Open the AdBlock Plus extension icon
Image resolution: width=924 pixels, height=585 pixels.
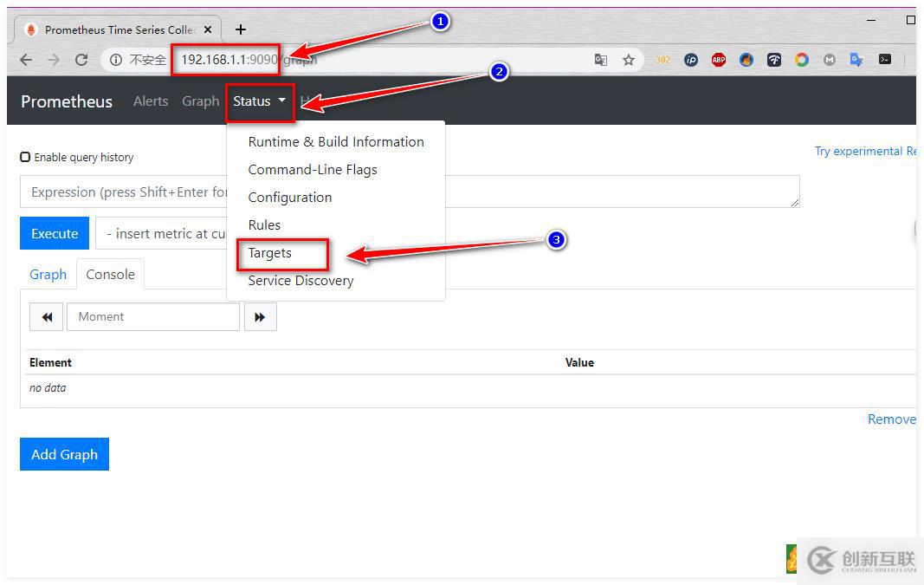pyautogui.click(x=719, y=60)
